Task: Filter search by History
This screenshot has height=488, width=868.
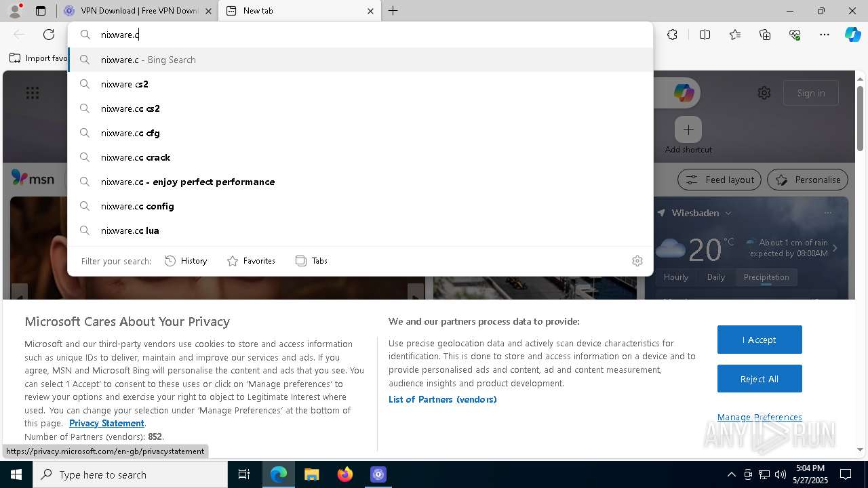Action: (186, 261)
